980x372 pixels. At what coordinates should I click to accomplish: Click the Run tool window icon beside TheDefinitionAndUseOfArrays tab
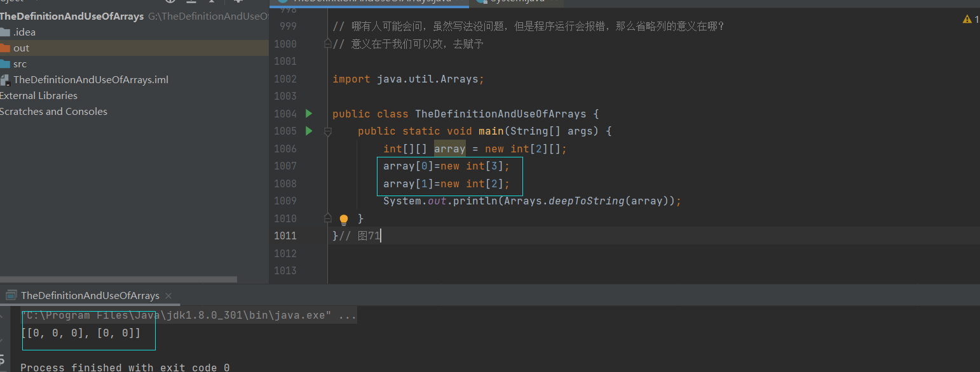click(11, 295)
